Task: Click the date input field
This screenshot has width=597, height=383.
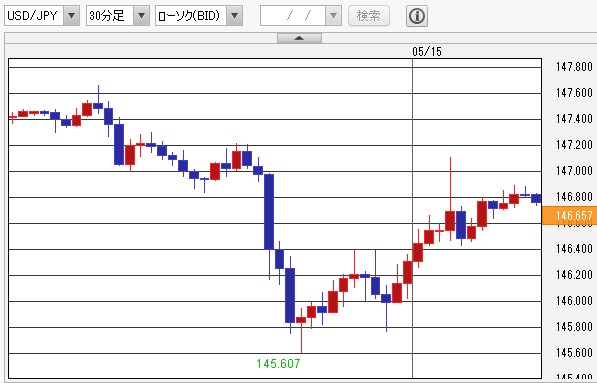Action: 293,16
